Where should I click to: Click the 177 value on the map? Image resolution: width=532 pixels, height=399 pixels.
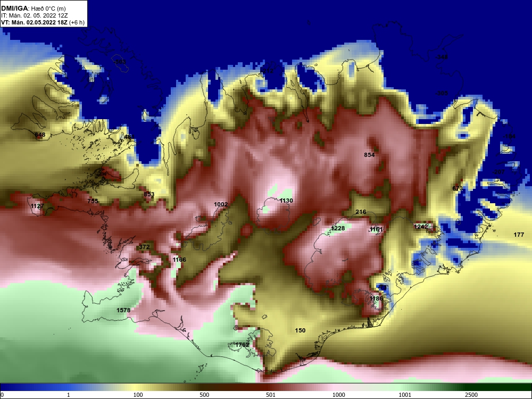coord(519,235)
